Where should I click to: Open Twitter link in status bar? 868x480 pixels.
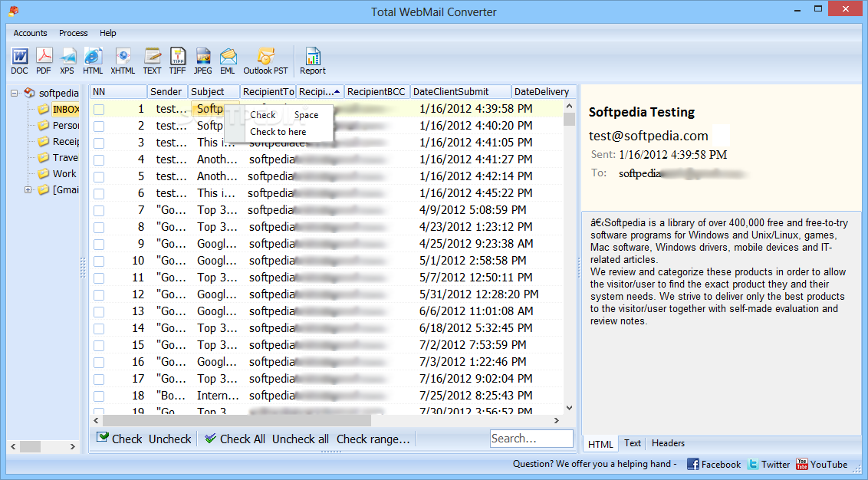pyautogui.click(x=768, y=465)
